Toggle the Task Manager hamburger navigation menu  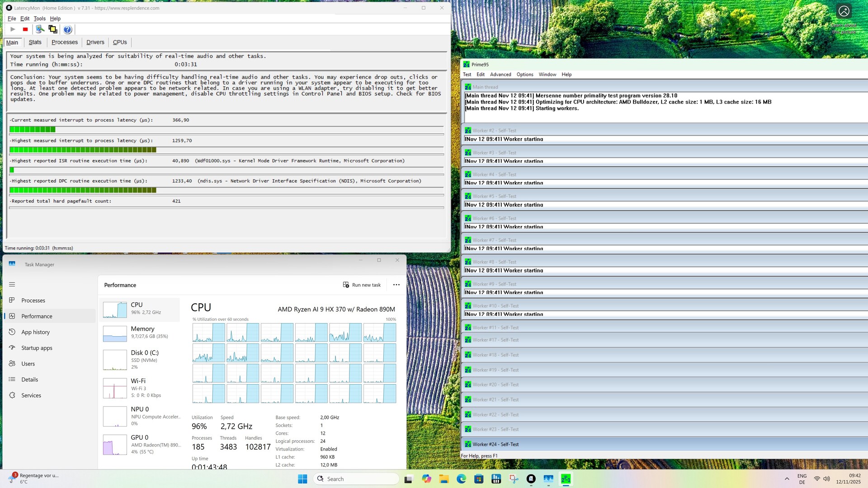12,285
